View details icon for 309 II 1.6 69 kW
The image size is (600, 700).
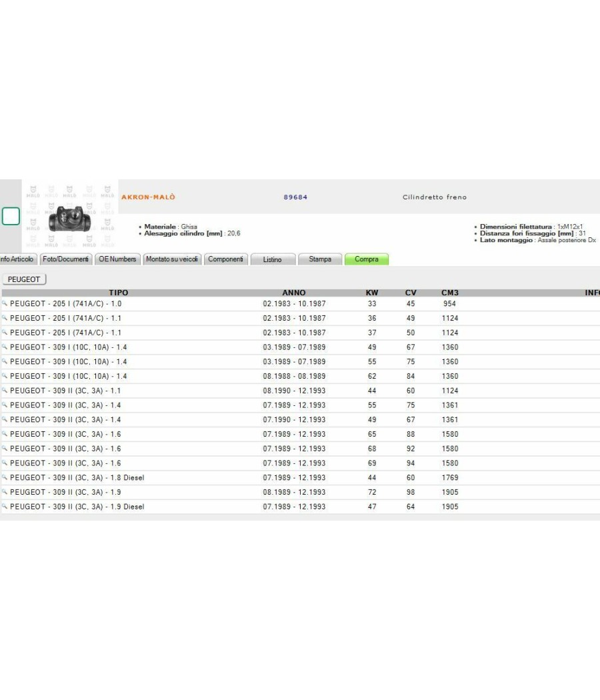(x=5, y=463)
